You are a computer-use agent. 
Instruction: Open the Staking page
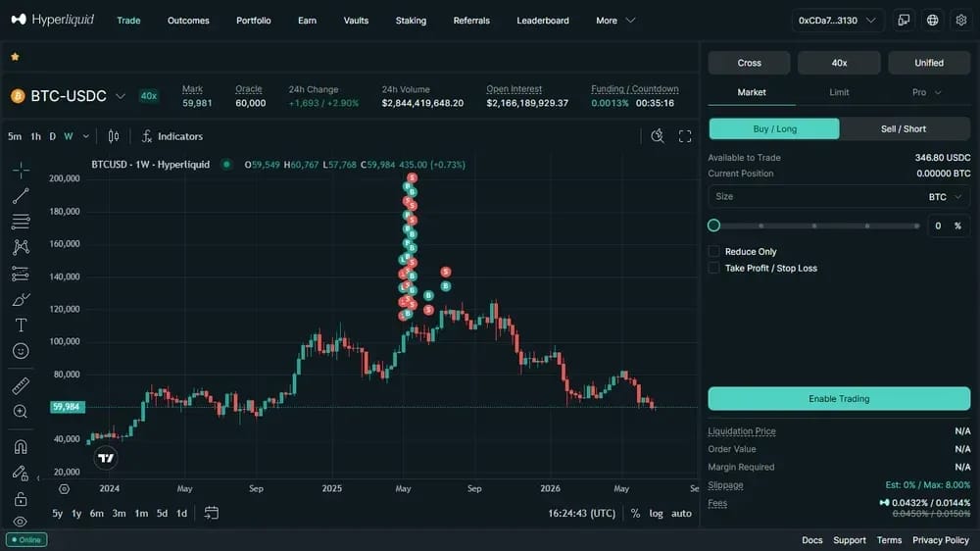tap(411, 21)
